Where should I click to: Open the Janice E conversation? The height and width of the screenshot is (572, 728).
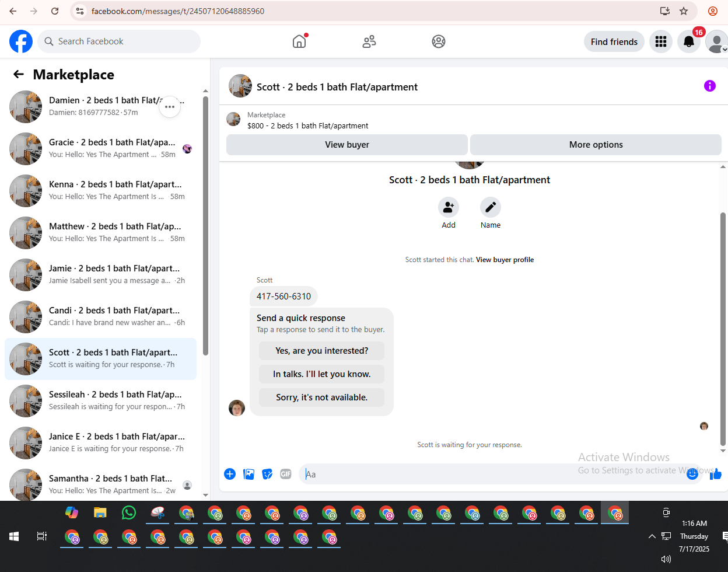click(x=100, y=443)
